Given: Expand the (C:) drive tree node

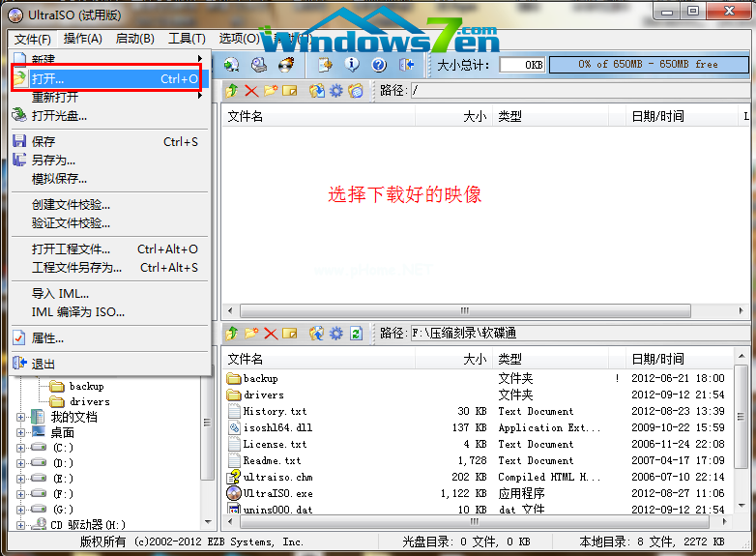Looking at the screenshot, I should pyautogui.click(x=21, y=448).
